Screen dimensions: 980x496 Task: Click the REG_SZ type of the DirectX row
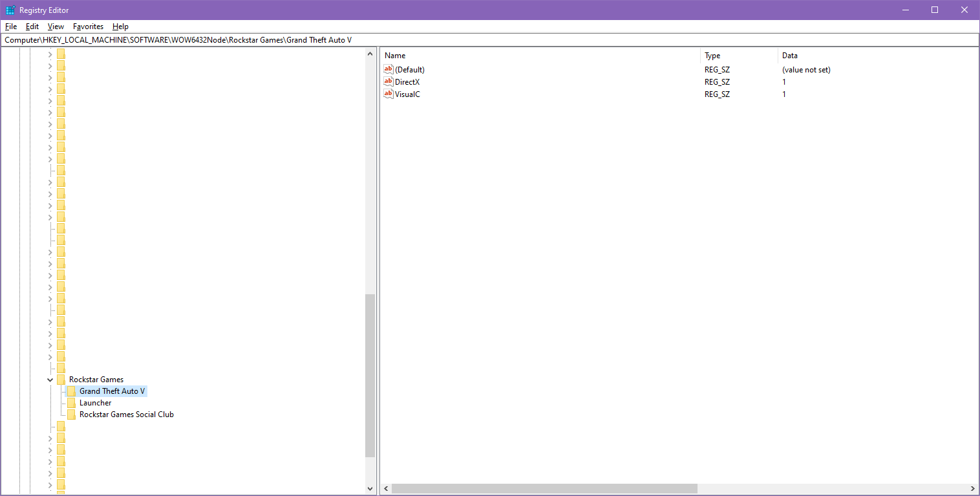coord(717,82)
